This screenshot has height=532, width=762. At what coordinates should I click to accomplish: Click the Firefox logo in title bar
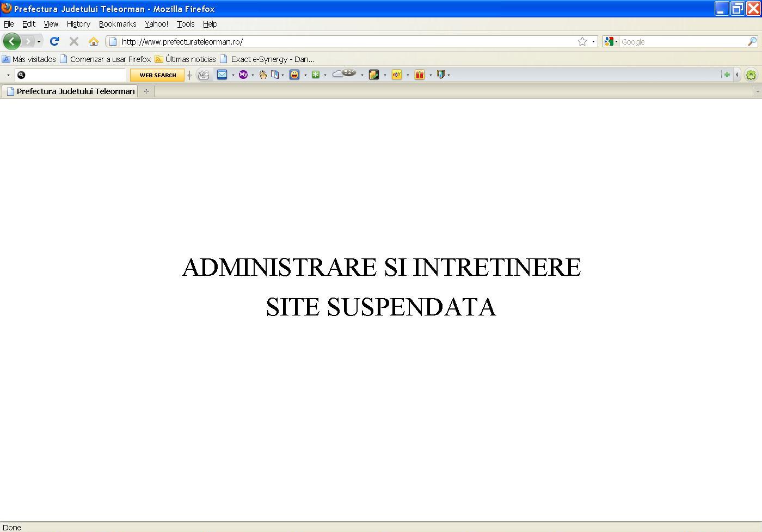coord(7,8)
